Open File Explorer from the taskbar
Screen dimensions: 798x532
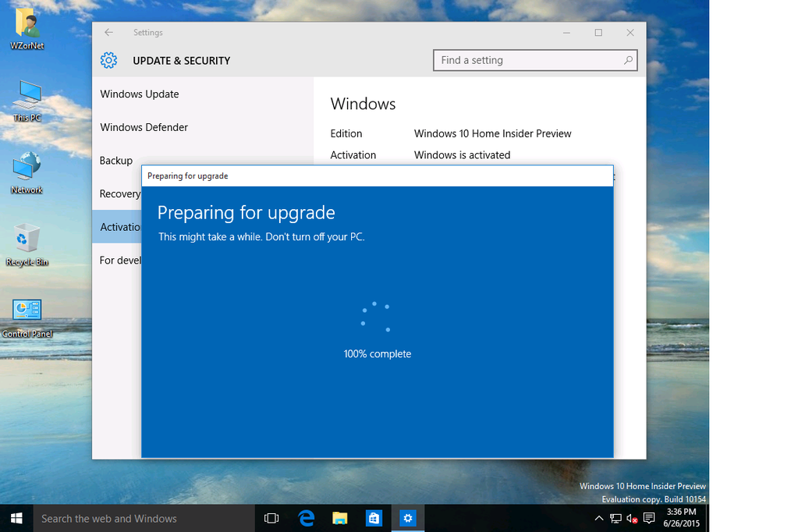[339, 518]
